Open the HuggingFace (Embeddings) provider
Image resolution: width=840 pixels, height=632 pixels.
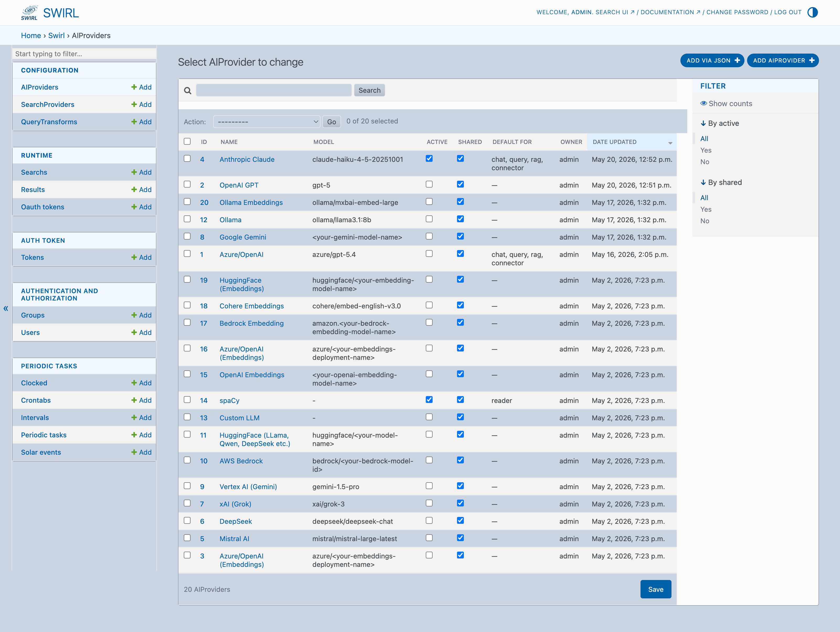[241, 284]
